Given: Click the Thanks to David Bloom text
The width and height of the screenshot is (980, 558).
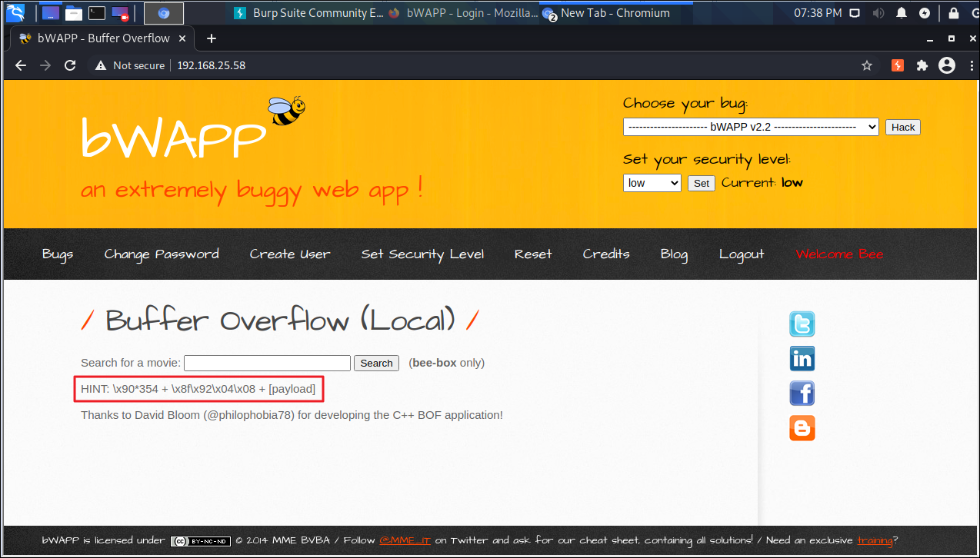Looking at the screenshot, I should pyautogui.click(x=292, y=415).
